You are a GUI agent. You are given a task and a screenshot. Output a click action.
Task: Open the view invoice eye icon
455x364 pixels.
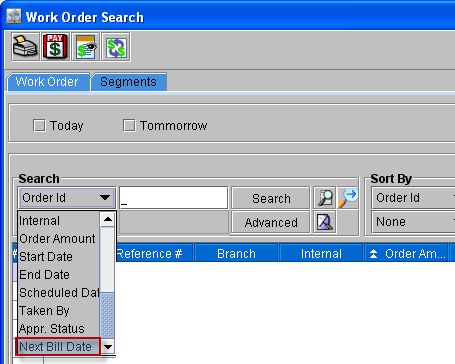coord(86,47)
